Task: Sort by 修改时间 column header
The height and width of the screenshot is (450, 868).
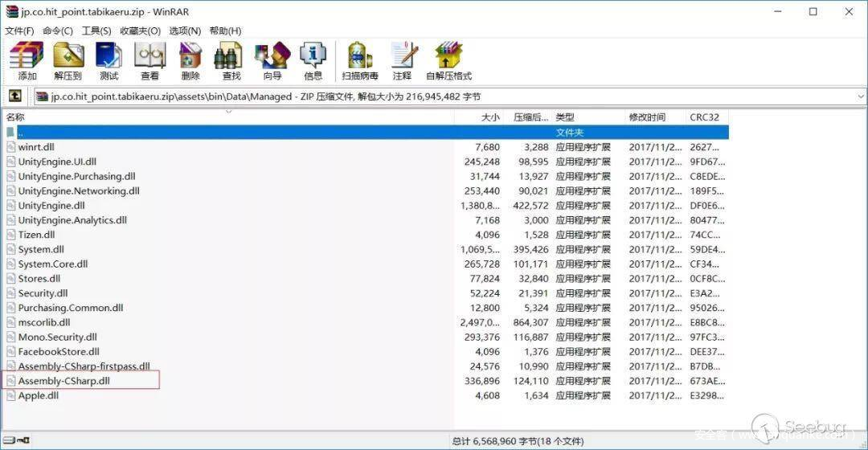Action: click(647, 117)
